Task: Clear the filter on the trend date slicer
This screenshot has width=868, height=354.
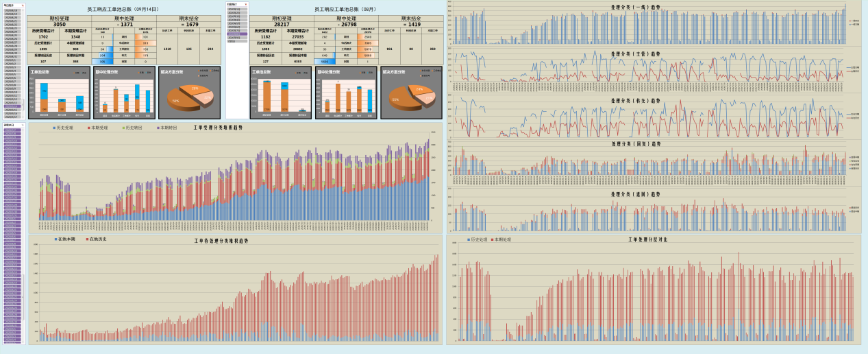Action: coord(23,125)
